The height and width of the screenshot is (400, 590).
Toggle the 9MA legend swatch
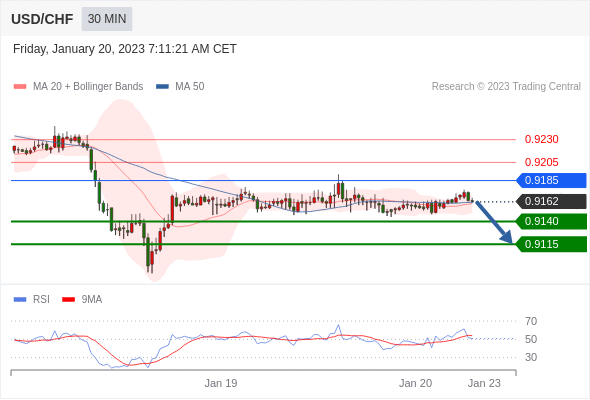click(68, 300)
